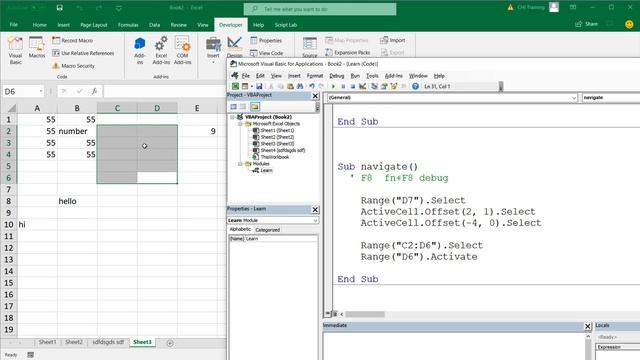Image resolution: width=640 pixels, height=360 pixels.
Task: Toggle Use Relative References
Action: pos(83,53)
